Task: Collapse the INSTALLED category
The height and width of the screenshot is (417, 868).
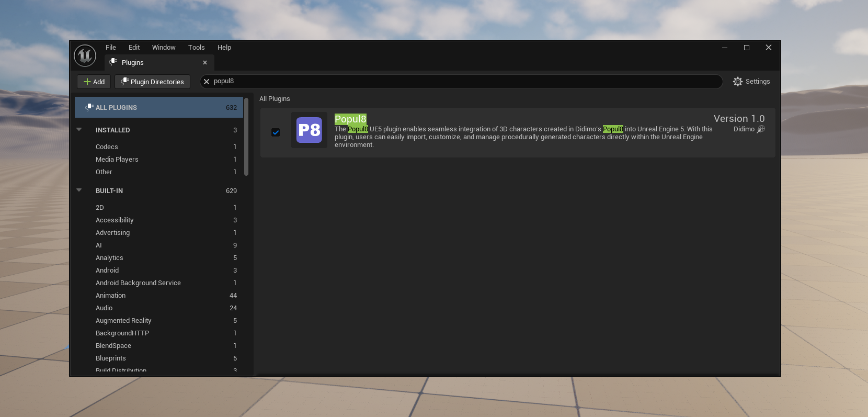Action: (79, 130)
